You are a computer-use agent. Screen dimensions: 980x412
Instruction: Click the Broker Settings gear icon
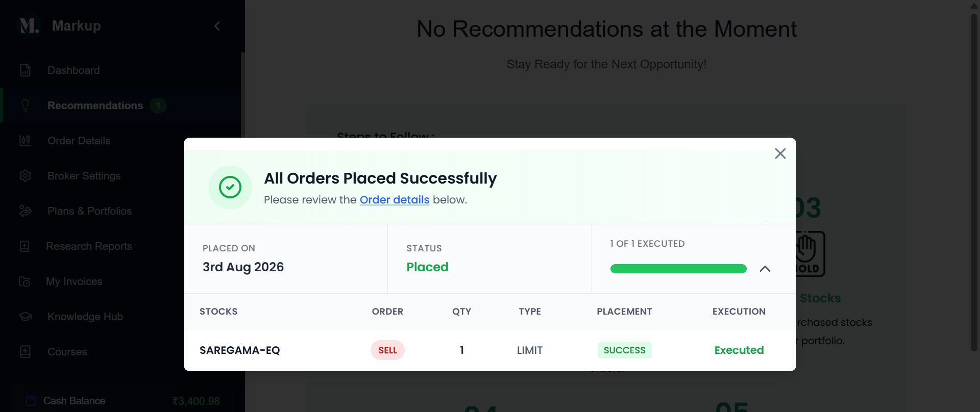pos(25,176)
